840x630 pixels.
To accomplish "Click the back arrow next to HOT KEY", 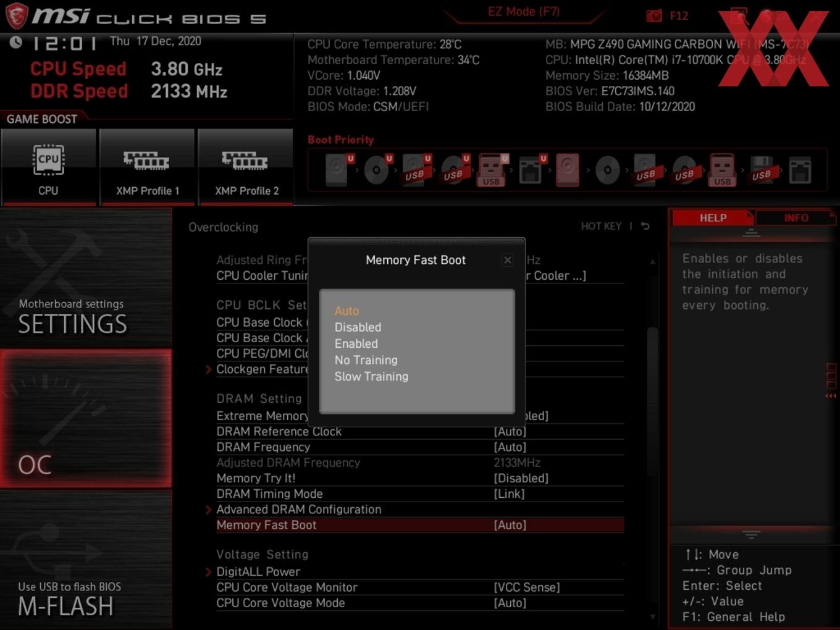I will pyautogui.click(x=645, y=226).
